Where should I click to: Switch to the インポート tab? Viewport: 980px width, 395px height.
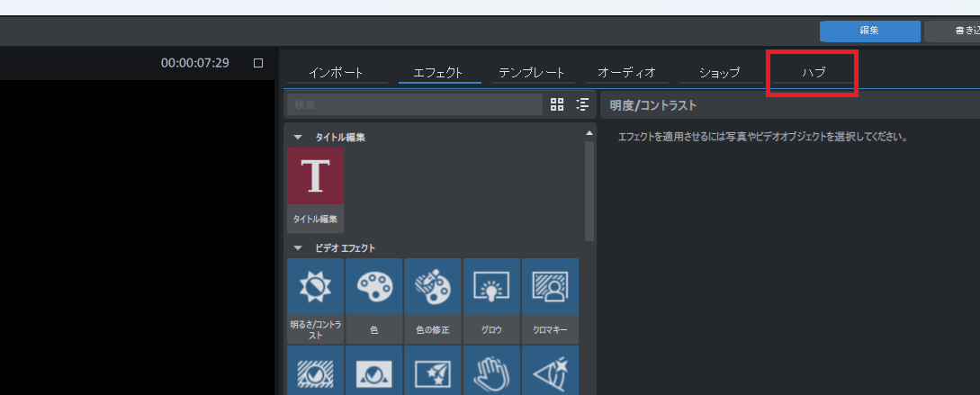(336, 73)
